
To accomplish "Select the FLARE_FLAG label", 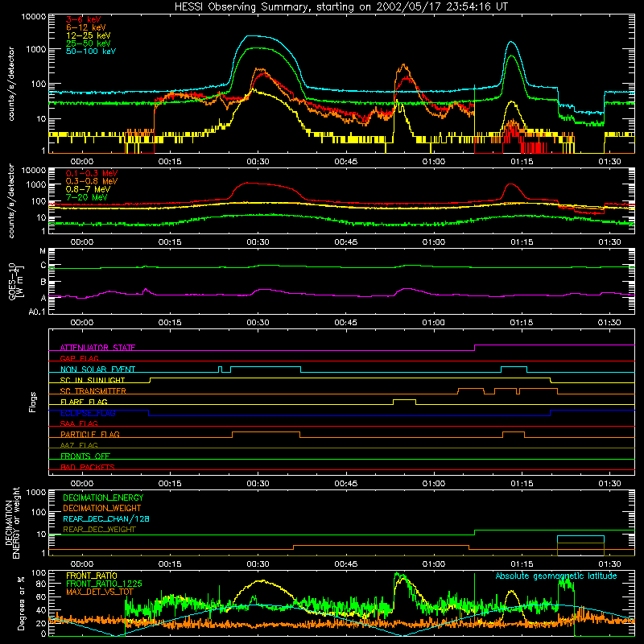I will click(84, 402).
